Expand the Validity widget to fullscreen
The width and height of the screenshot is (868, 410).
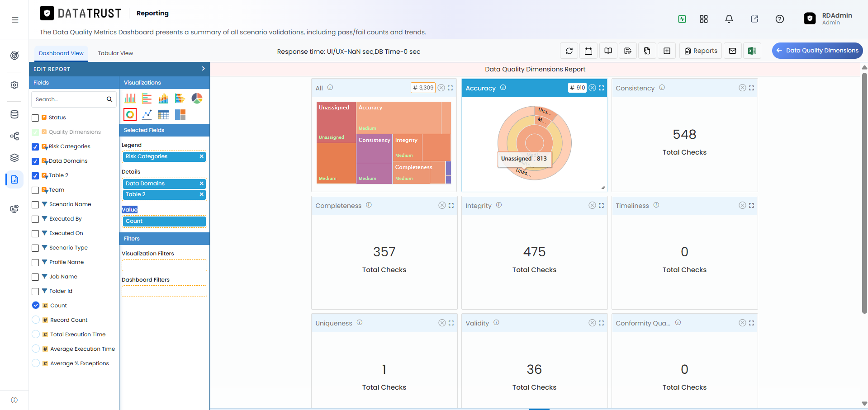601,323
